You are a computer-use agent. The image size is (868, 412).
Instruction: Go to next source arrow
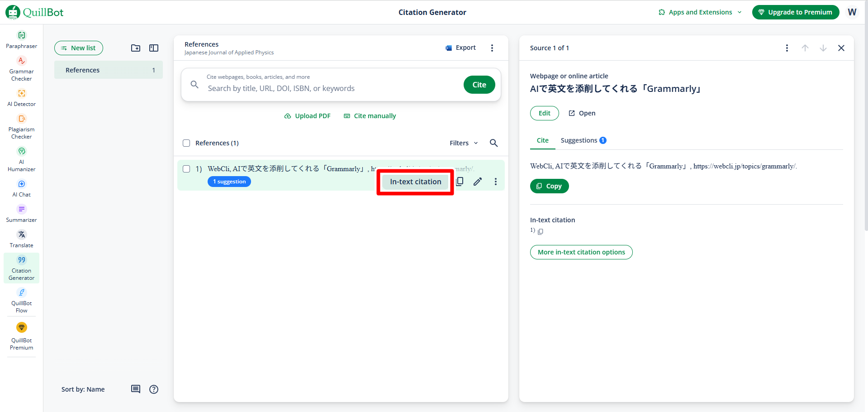point(823,48)
